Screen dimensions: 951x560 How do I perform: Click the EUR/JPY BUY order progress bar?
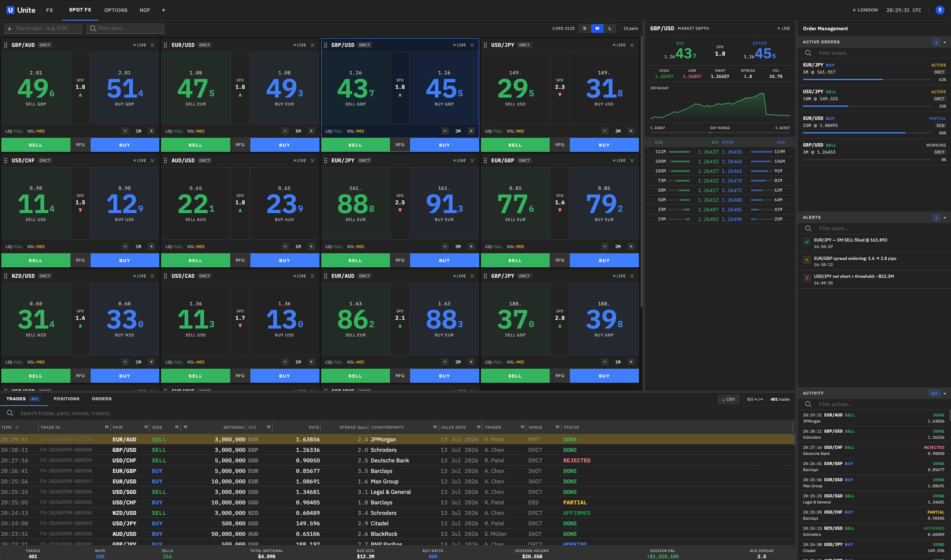click(867, 79)
